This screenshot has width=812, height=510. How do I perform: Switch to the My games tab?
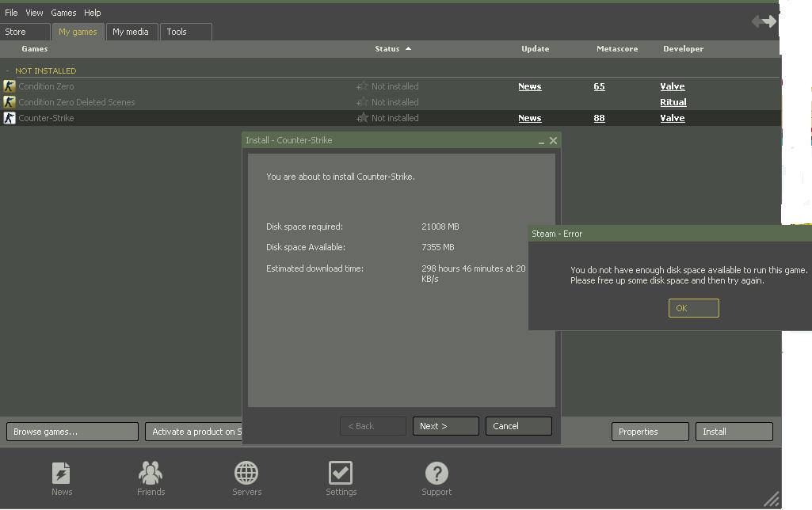[78, 32]
